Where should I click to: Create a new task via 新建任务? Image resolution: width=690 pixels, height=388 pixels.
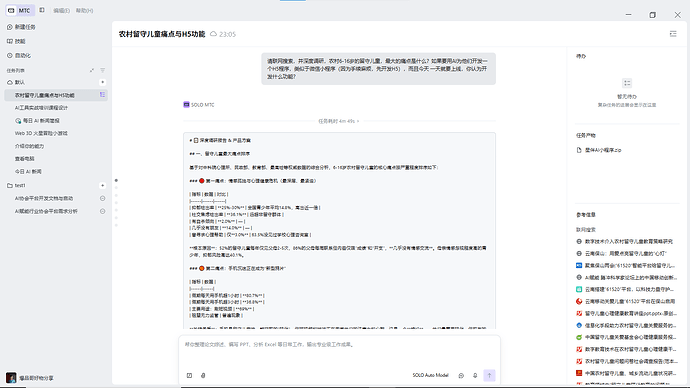pos(21,27)
